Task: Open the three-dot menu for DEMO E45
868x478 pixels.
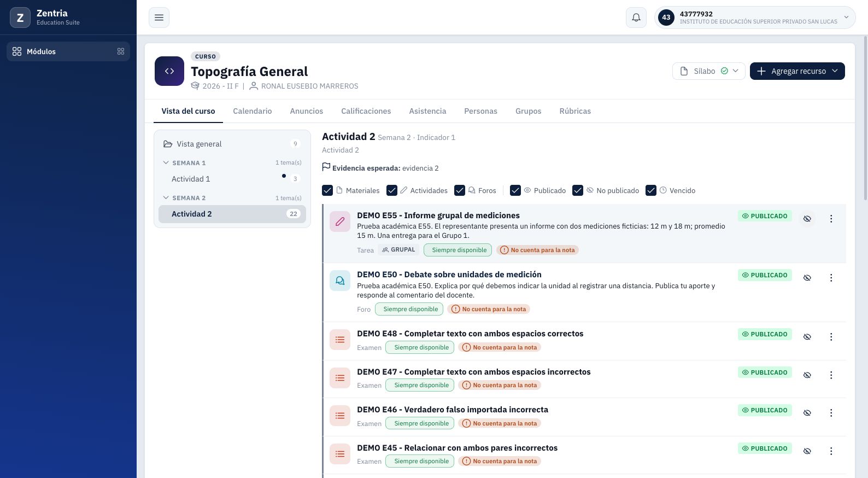Action: click(x=831, y=451)
